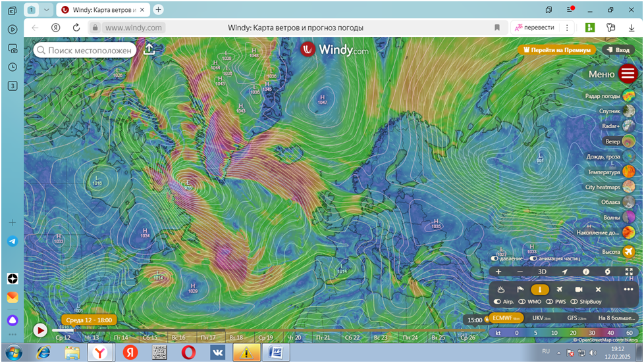Image resolution: width=644 pixels, height=363 pixels.
Task: Open the info circle icon
Action: coord(586,272)
